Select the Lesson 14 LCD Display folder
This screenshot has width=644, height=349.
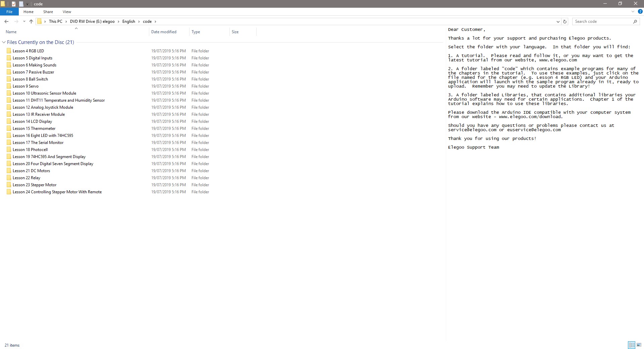[32, 121]
